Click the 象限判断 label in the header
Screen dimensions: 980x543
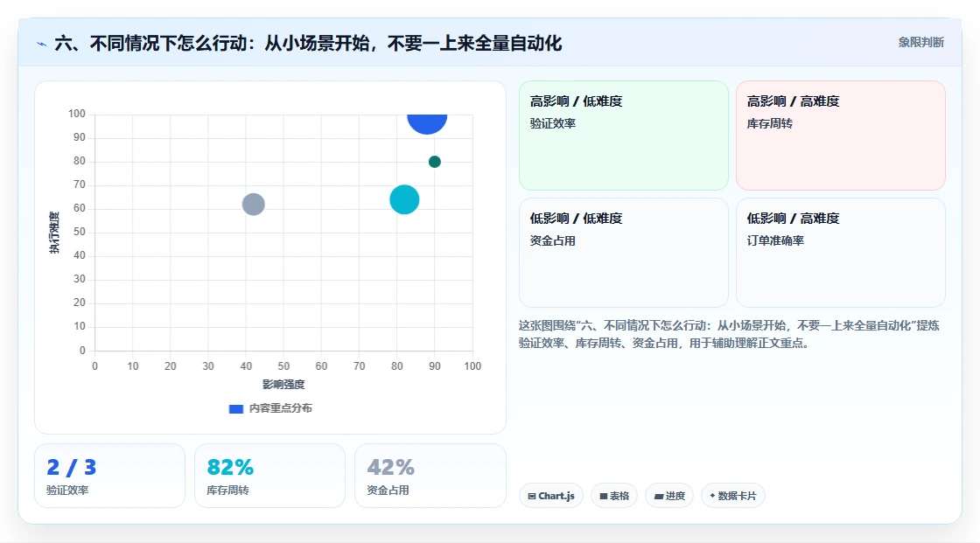(x=920, y=43)
